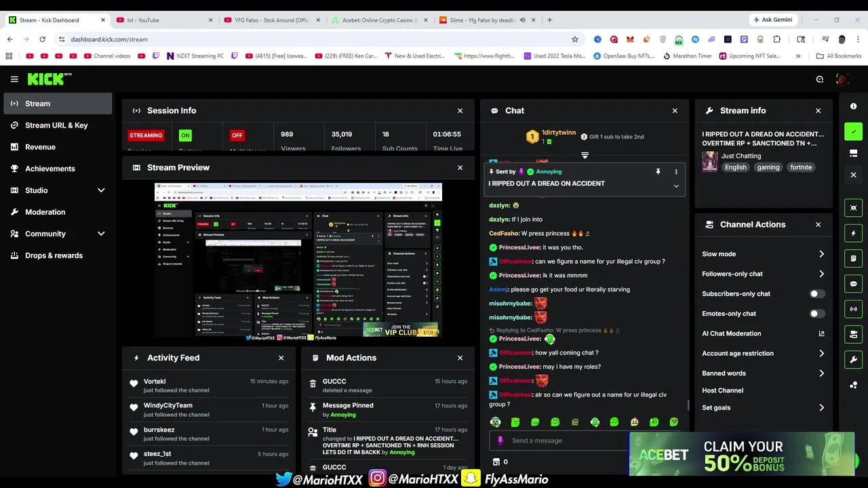The image size is (868, 488).
Task: Switch to the lol - YouTube browser tab
Action: click(163, 20)
